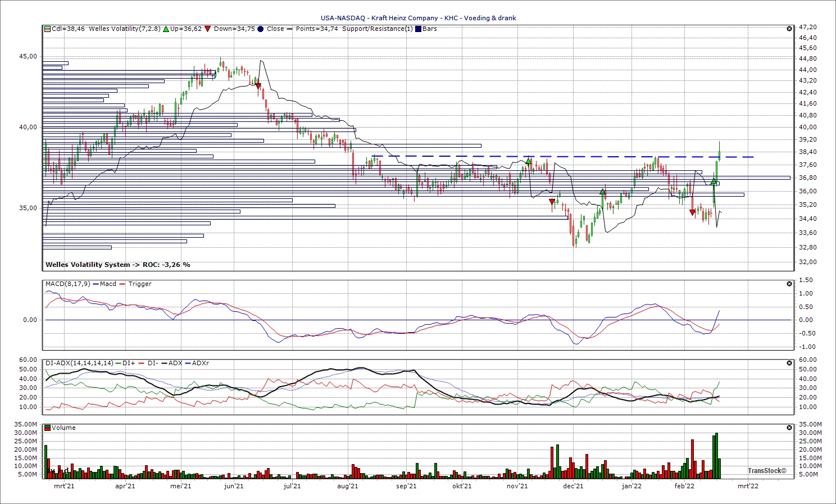
Task: Click the Volume panel label
Action: (63, 428)
